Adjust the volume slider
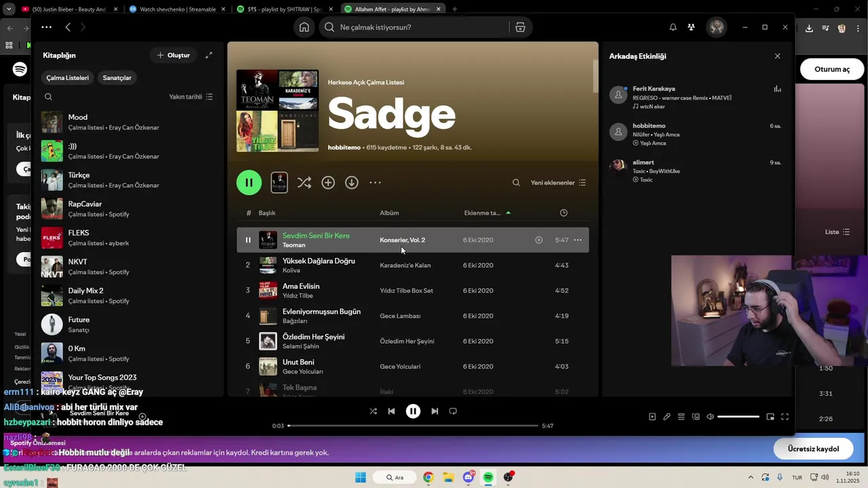 [x=738, y=417]
